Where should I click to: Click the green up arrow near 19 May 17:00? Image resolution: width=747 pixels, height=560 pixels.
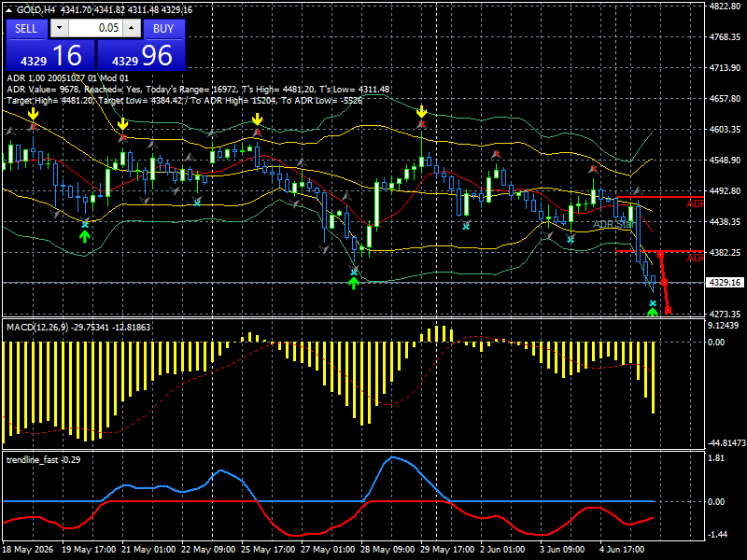pyautogui.click(x=85, y=236)
